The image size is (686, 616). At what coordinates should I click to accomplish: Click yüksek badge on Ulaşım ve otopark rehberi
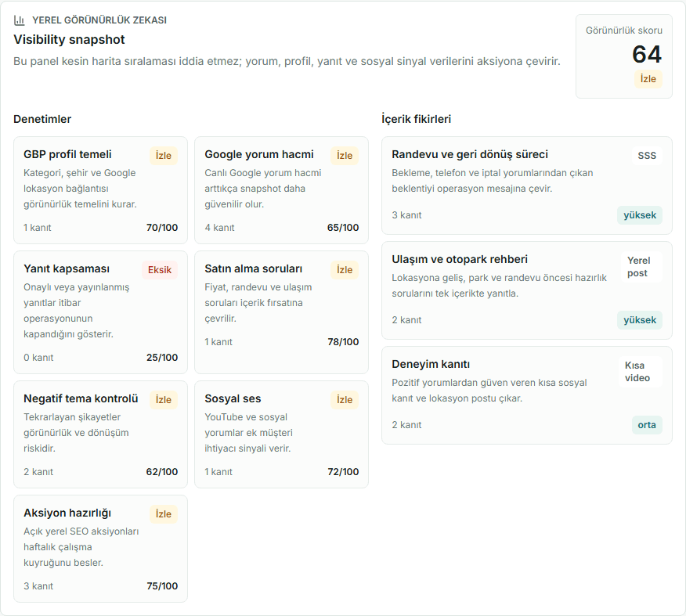(640, 320)
